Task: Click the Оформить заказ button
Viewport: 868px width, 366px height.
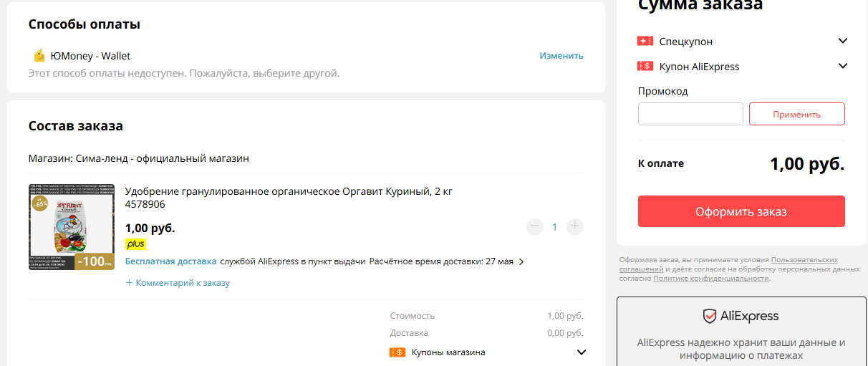Action: (x=741, y=211)
